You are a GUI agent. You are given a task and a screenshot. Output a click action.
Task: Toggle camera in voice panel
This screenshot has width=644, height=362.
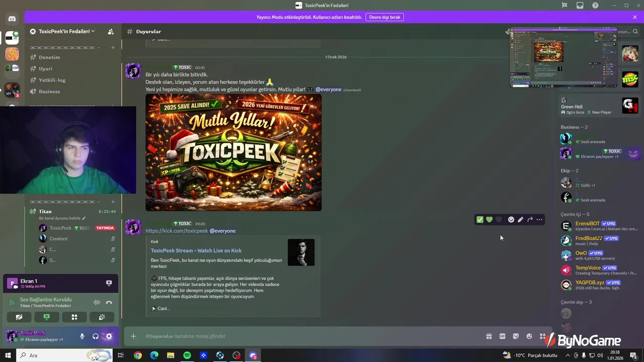(19, 317)
